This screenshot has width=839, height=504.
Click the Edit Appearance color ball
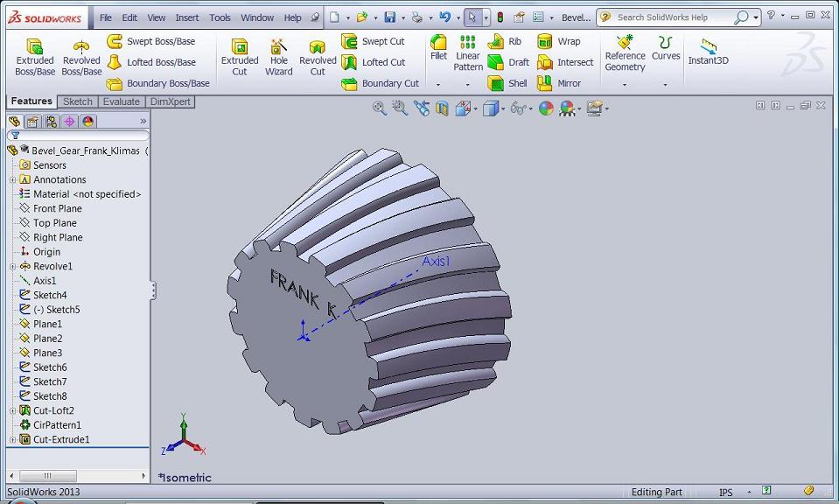click(546, 108)
